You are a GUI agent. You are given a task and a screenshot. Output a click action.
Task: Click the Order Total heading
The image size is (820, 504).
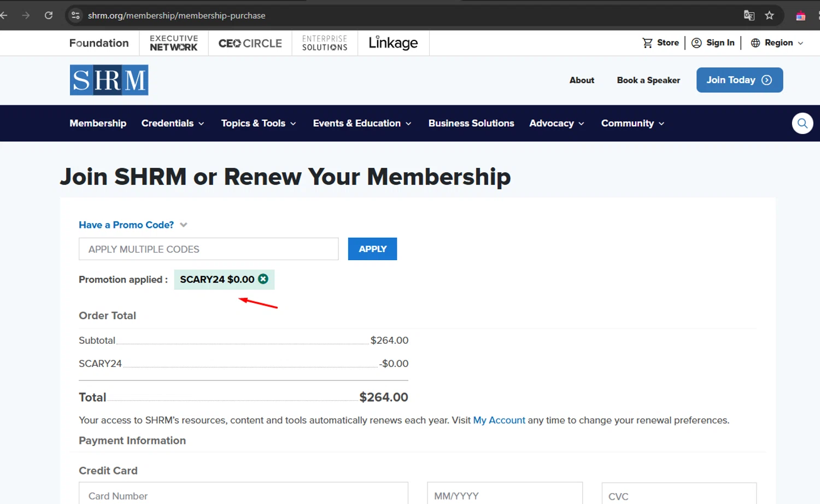107,315
